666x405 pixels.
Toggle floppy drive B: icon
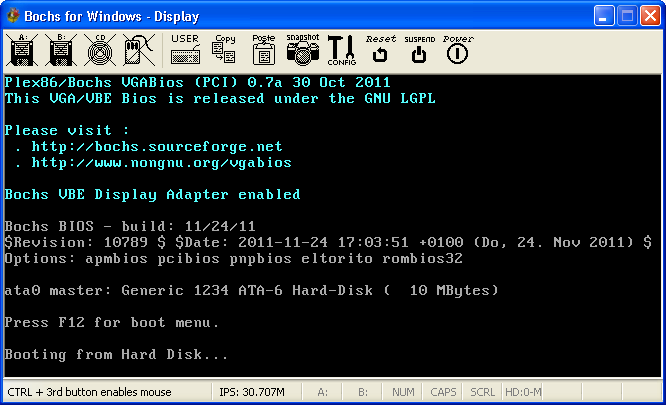tap(61, 50)
